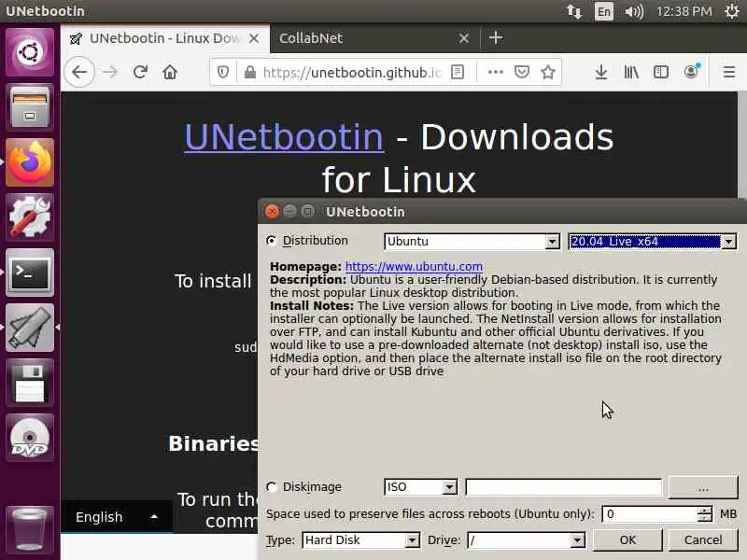The height and width of the screenshot is (560, 747).
Task: Click the Firefox URL address bar
Action: pyautogui.click(x=352, y=73)
